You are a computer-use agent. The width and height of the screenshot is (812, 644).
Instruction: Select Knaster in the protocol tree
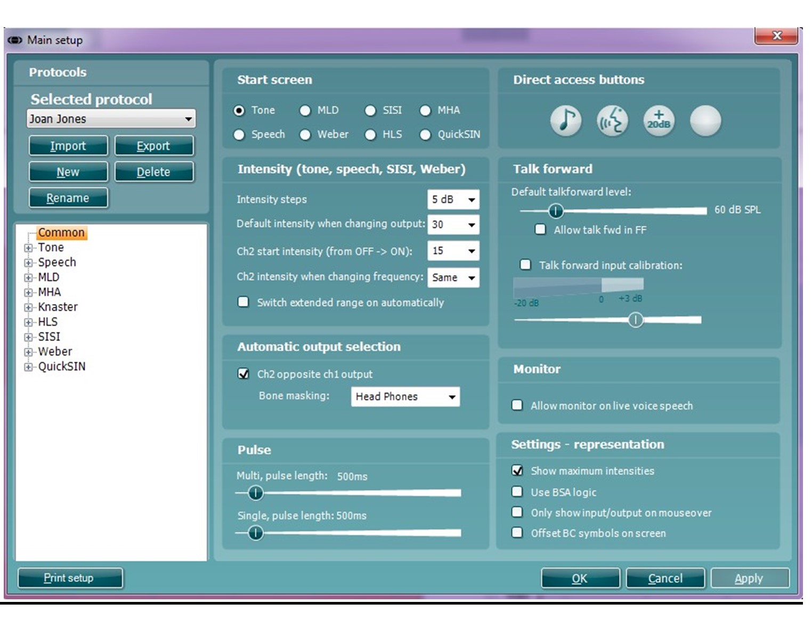coord(58,307)
